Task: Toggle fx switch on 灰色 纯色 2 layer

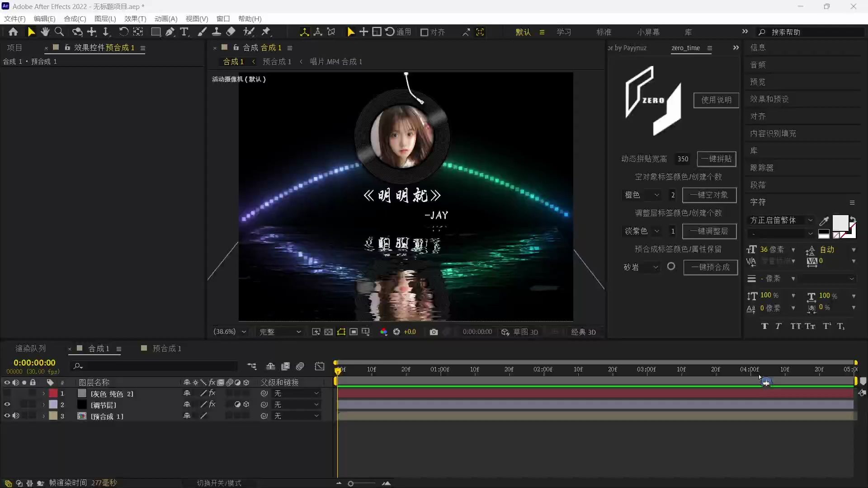Action: coord(212,394)
